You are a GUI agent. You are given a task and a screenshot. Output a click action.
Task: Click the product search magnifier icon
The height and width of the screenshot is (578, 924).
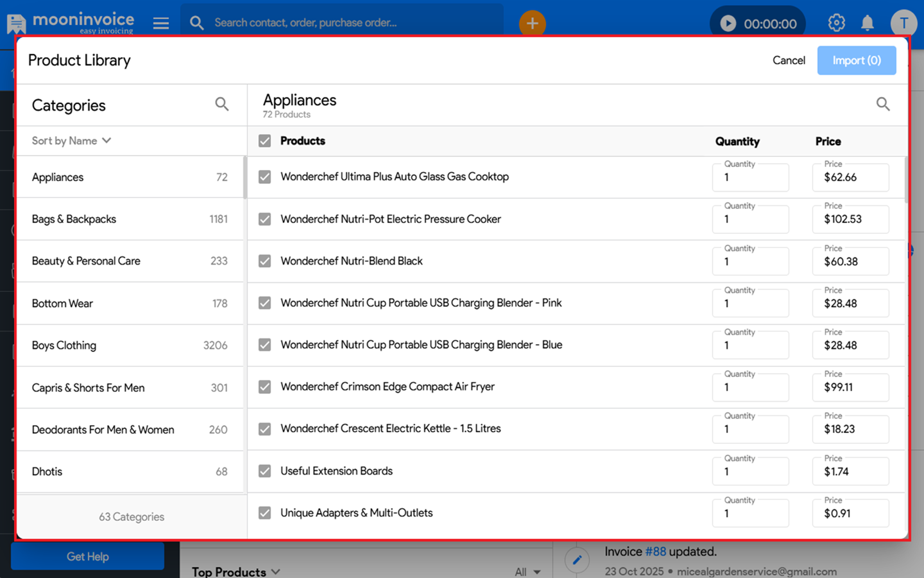click(883, 104)
